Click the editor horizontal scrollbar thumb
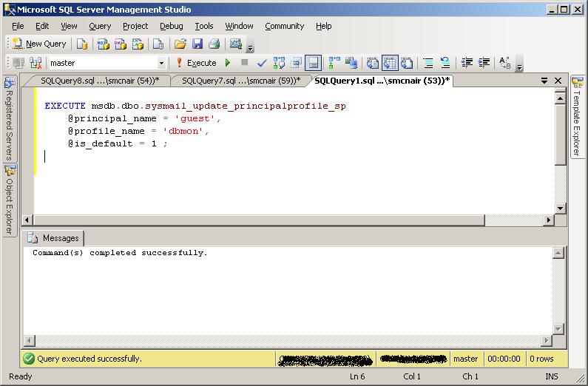The height and width of the screenshot is (386, 588). (x=259, y=220)
